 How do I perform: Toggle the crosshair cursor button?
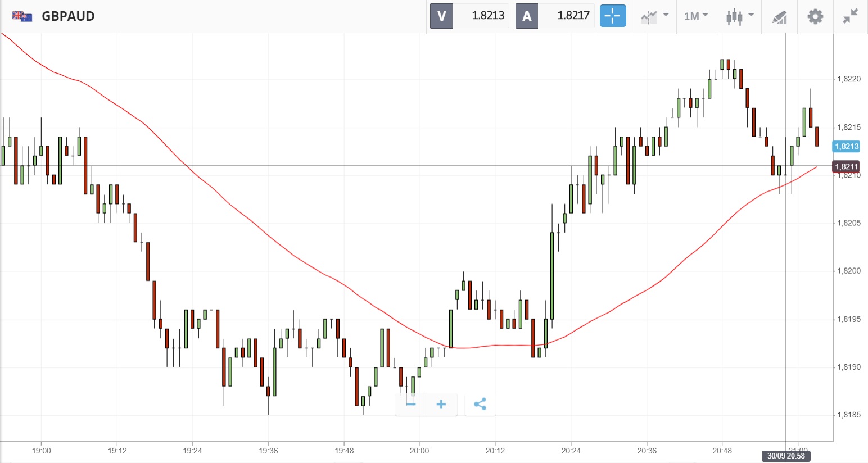coord(612,16)
